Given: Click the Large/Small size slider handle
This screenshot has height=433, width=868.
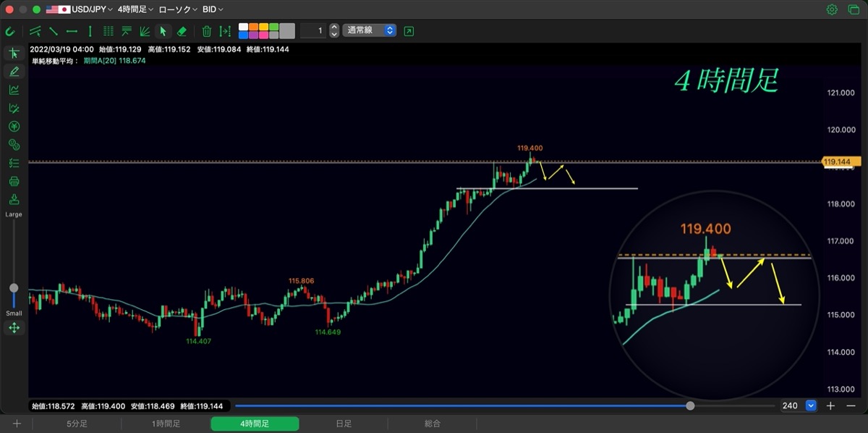Looking at the screenshot, I should 14,288.
